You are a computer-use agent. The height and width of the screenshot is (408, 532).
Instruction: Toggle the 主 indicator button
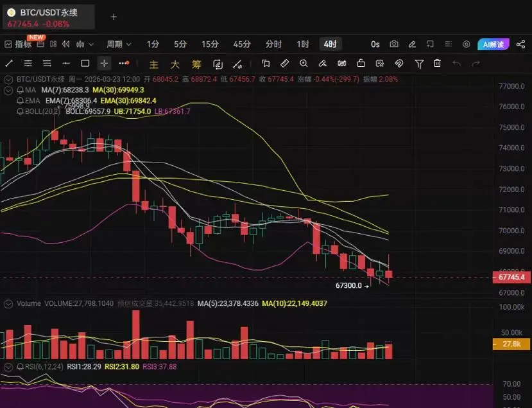pyautogui.click(x=154, y=64)
